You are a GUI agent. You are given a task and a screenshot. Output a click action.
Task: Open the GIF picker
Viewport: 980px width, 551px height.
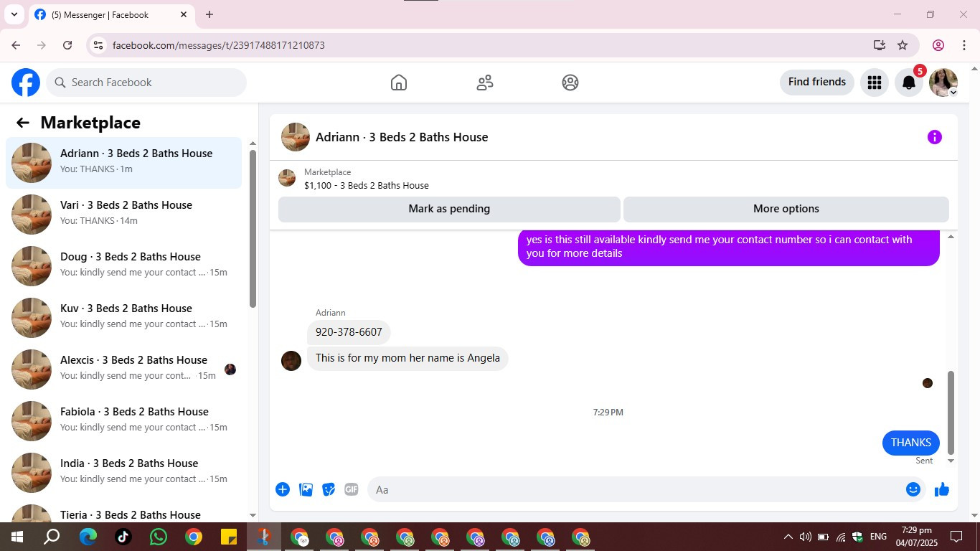click(352, 489)
